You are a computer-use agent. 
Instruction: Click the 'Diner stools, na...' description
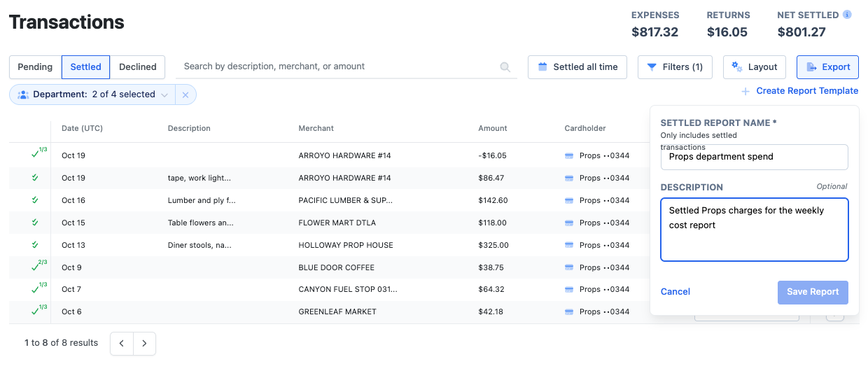coord(199,245)
